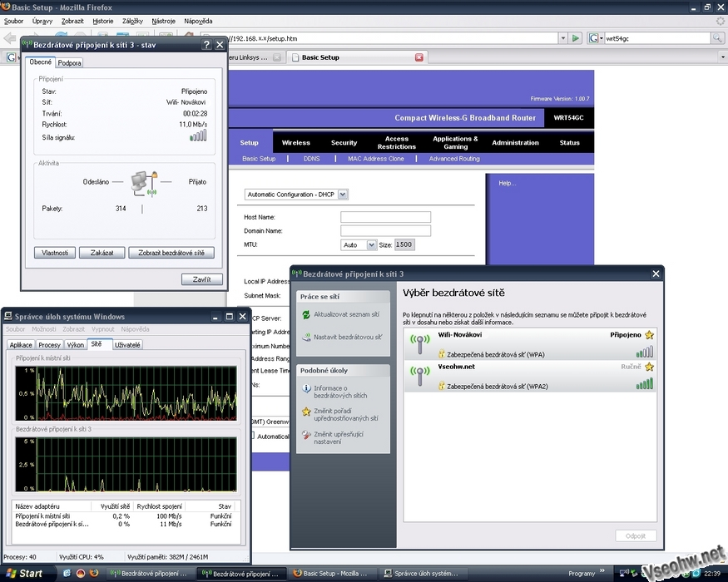Image resolution: width=728 pixels, height=582 pixels.
Task: Open the Wireless tab in router page
Action: pyautogui.click(x=295, y=142)
